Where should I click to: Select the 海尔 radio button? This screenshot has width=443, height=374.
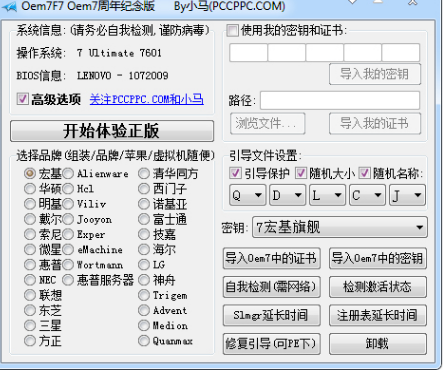(x=144, y=249)
